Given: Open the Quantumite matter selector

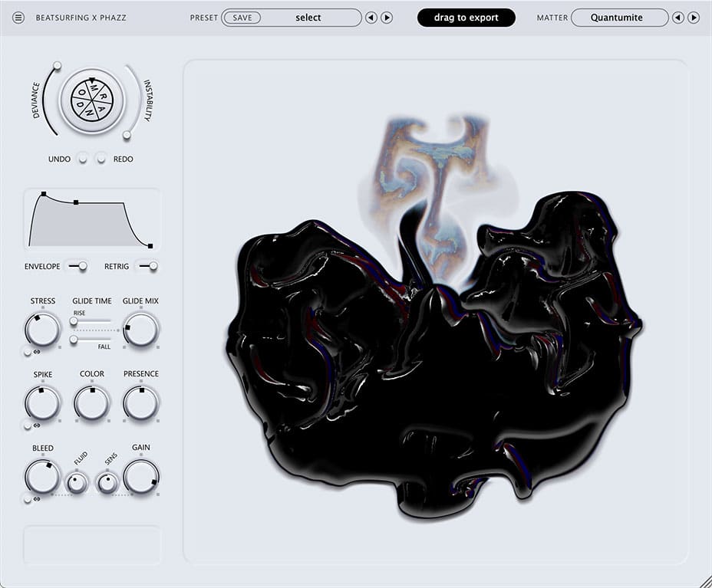Looking at the screenshot, I should tap(619, 17).
